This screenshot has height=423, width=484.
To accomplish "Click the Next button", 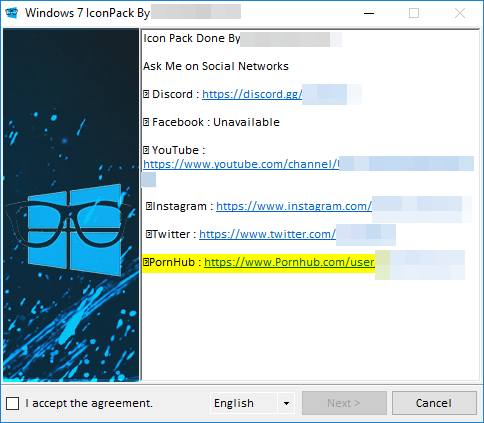I will tap(344, 403).
